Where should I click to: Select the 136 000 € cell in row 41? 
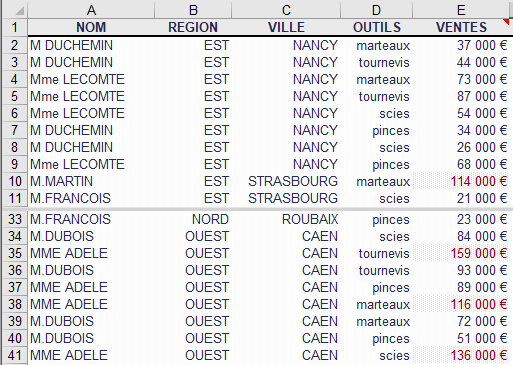pyautogui.click(x=461, y=355)
